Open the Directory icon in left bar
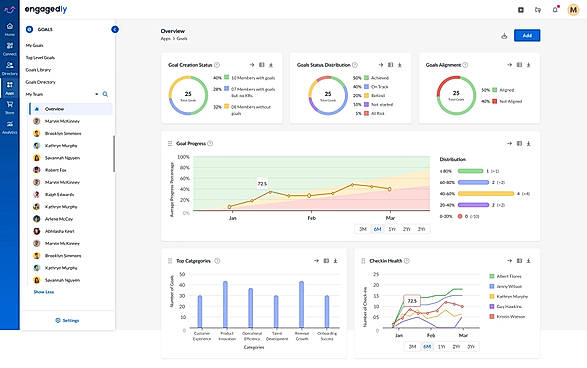 pos(10,68)
